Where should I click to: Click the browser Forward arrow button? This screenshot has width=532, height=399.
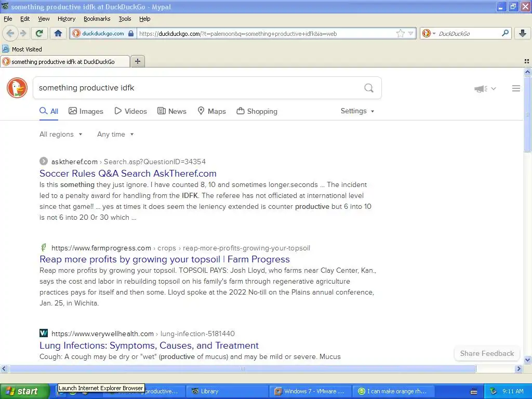coord(23,33)
